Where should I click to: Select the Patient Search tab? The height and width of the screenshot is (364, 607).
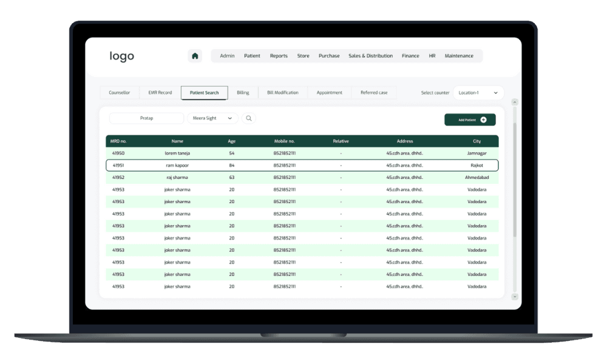pos(204,93)
